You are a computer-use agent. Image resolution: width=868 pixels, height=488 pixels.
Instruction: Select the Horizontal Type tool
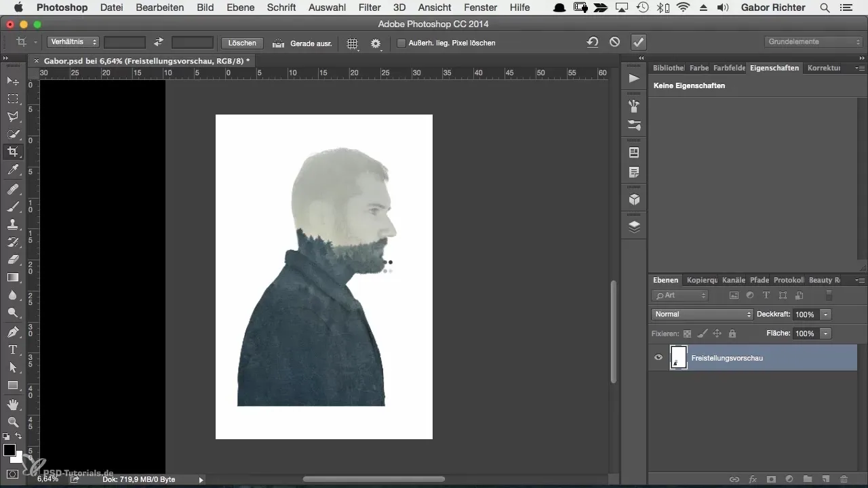pyautogui.click(x=13, y=350)
